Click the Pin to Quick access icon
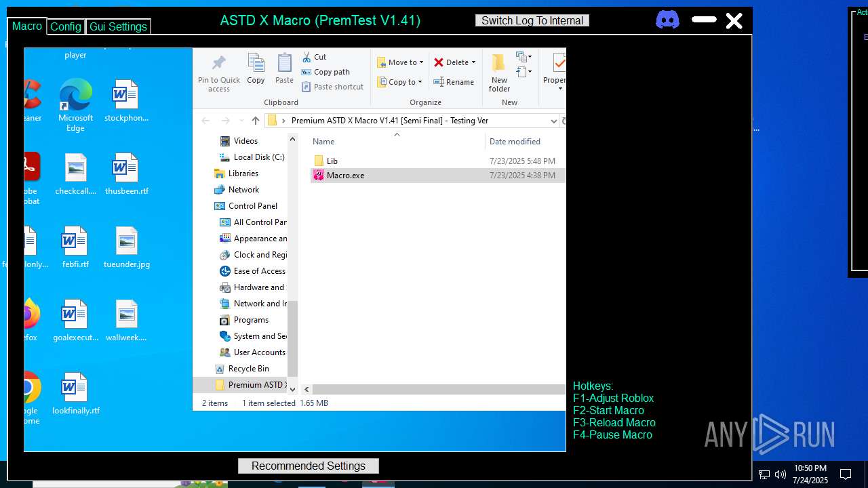 pos(218,64)
